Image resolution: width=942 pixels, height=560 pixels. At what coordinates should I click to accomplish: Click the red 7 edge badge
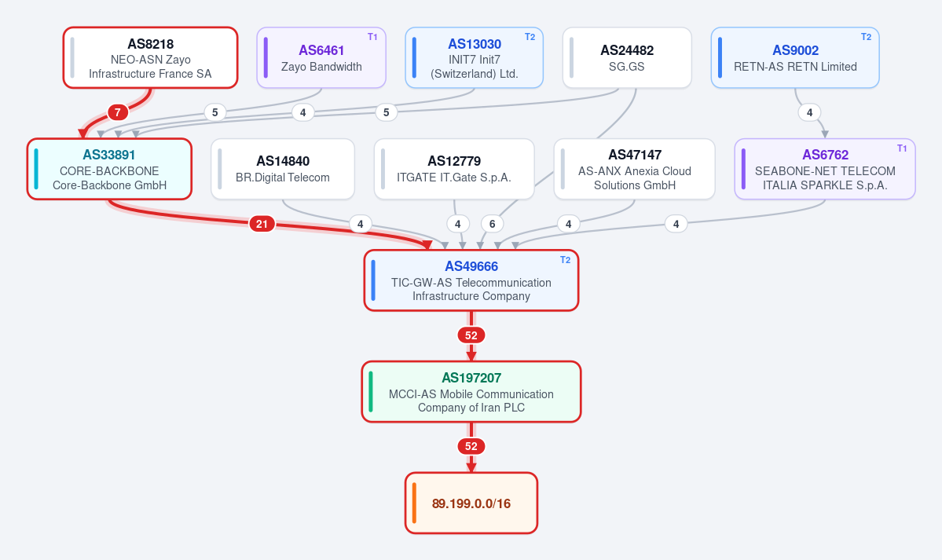(x=118, y=112)
